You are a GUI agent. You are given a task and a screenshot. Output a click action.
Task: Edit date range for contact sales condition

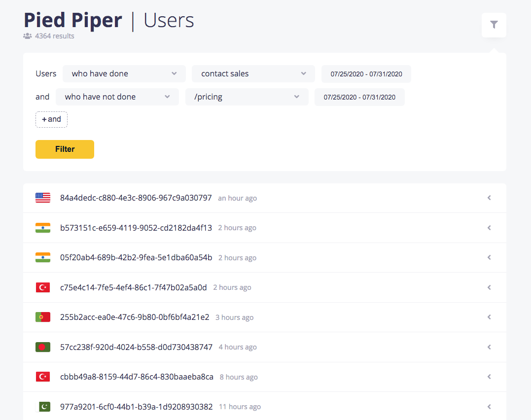coord(366,74)
